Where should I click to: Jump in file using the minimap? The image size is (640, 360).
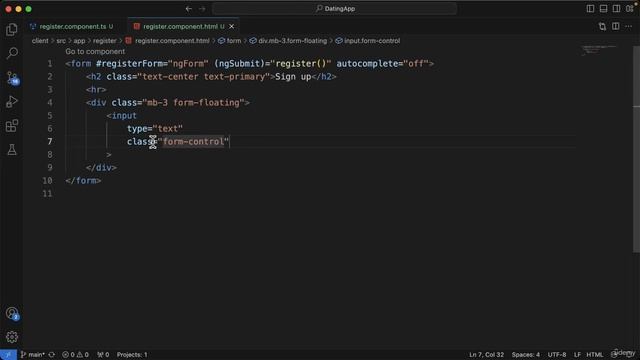[599, 50]
